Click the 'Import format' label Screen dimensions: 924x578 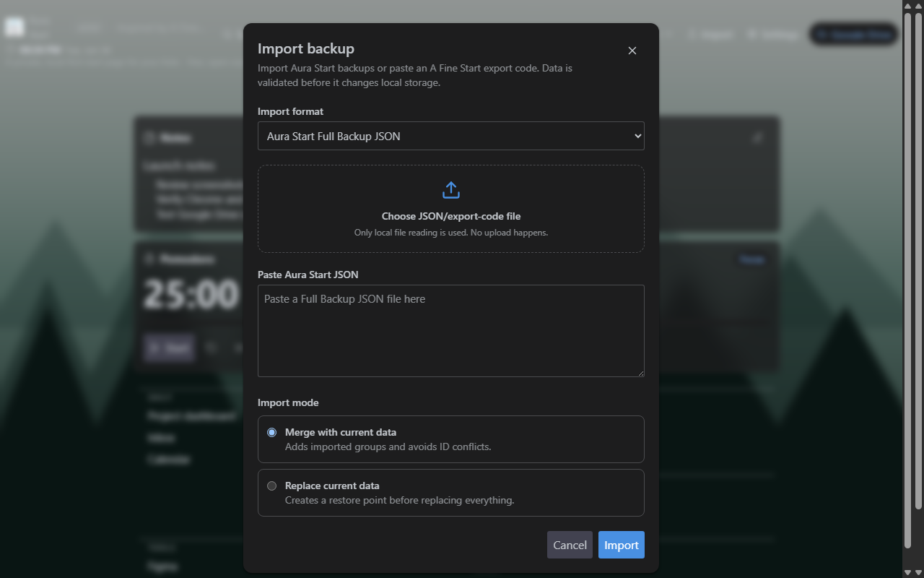(x=290, y=111)
